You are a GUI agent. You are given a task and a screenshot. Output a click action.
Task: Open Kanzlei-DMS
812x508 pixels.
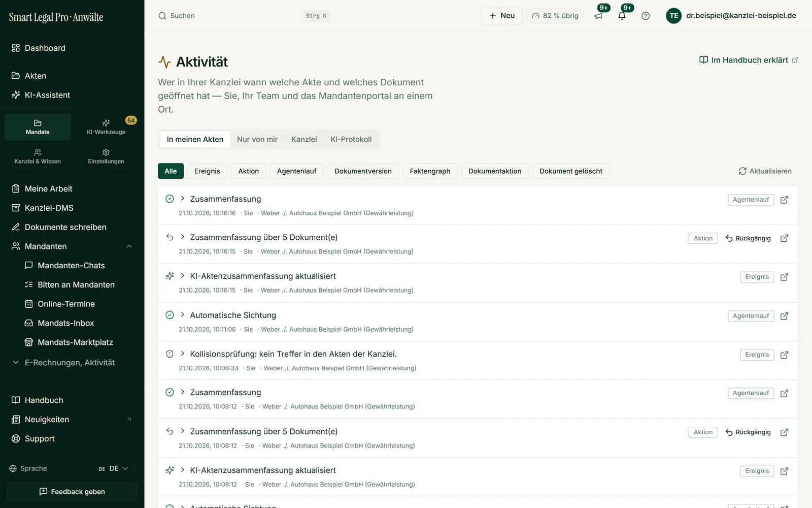pos(72,208)
